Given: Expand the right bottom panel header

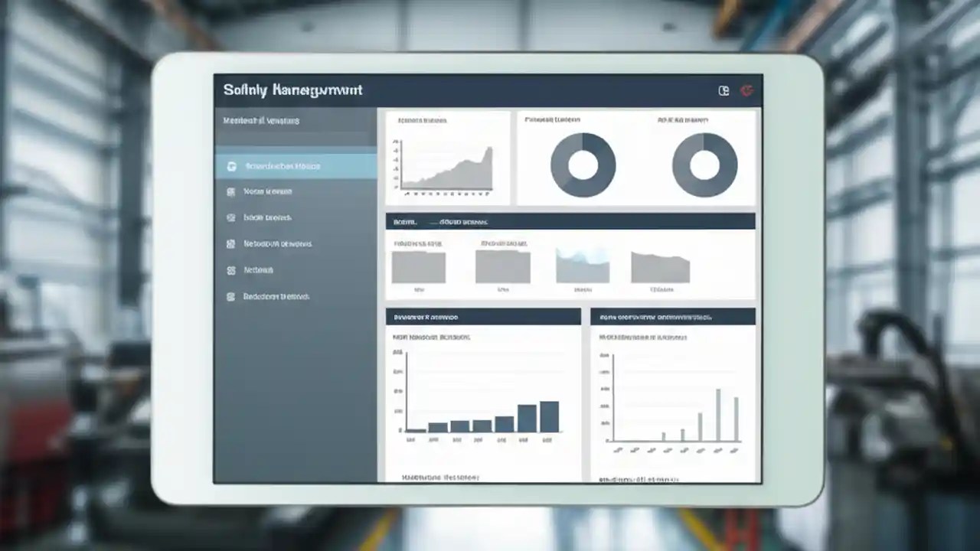Looking at the screenshot, I should (672, 315).
